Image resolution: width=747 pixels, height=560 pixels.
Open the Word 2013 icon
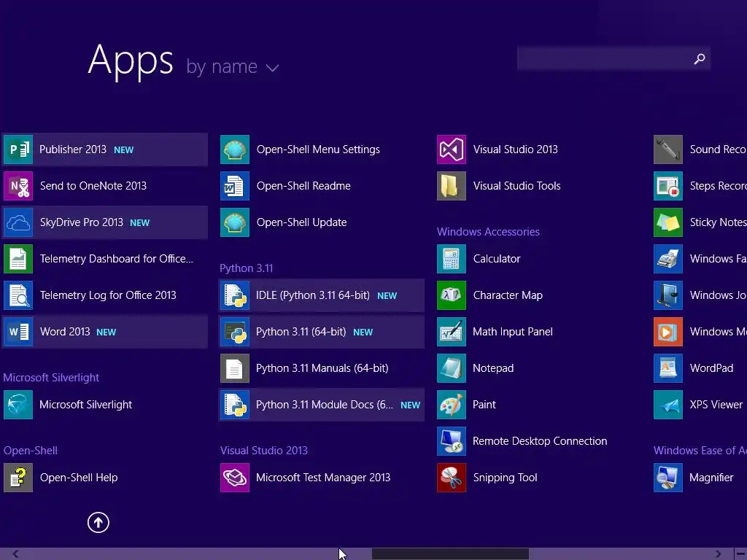click(18, 332)
